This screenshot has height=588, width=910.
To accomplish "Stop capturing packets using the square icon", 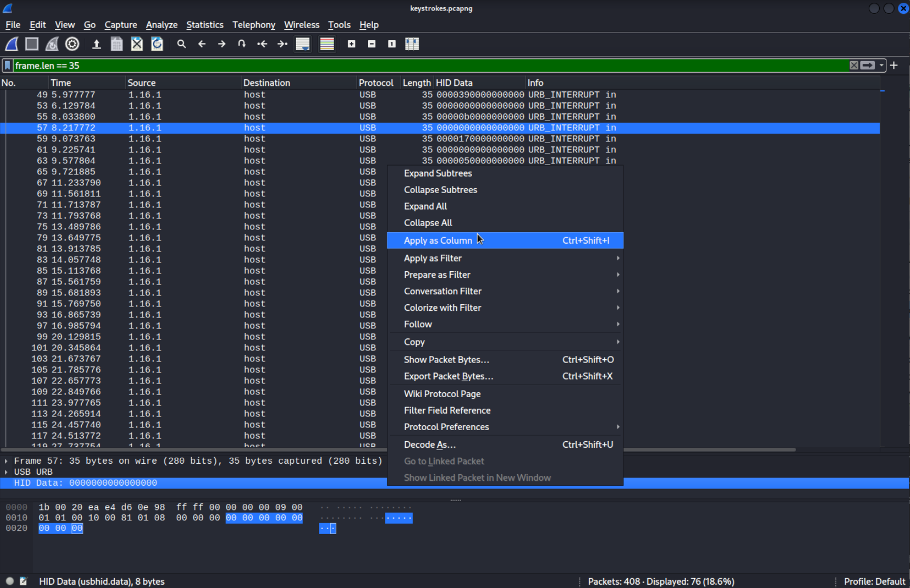I will point(32,44).
